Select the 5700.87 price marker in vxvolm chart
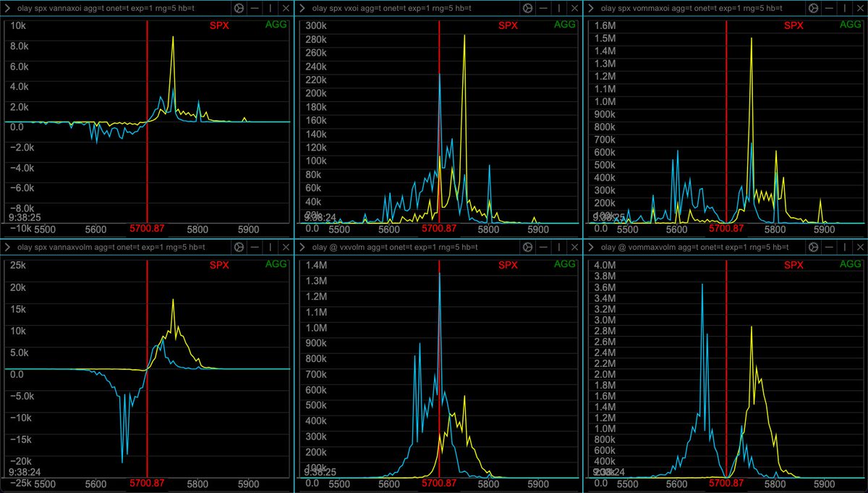Viewport: 868px width, 493px height. (x=438, y=483)
